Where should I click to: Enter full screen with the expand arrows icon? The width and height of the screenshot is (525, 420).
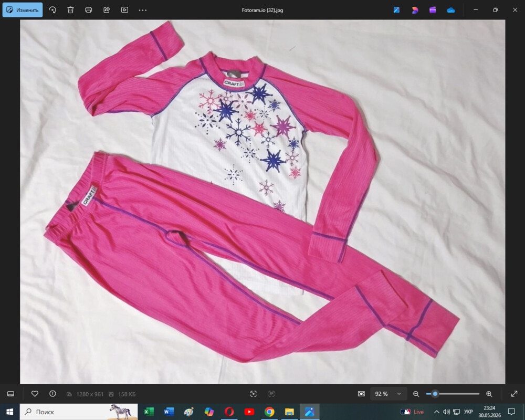pos(514,394)
